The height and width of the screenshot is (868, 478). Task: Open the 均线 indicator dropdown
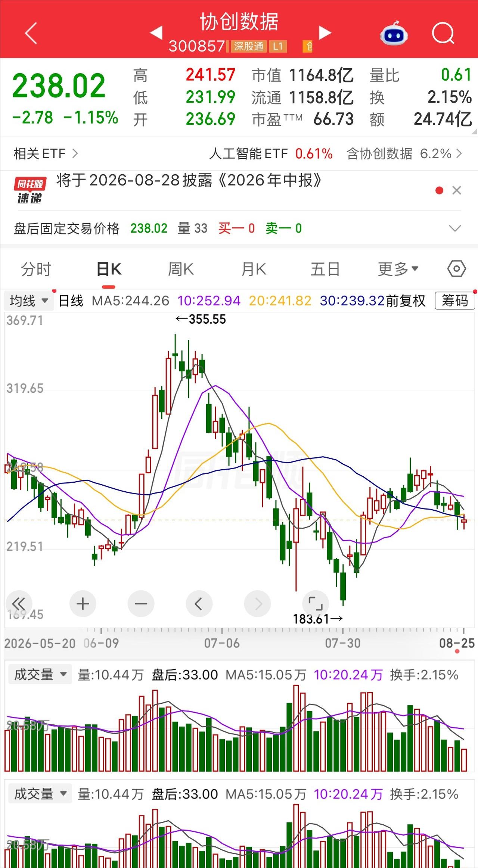29,301
